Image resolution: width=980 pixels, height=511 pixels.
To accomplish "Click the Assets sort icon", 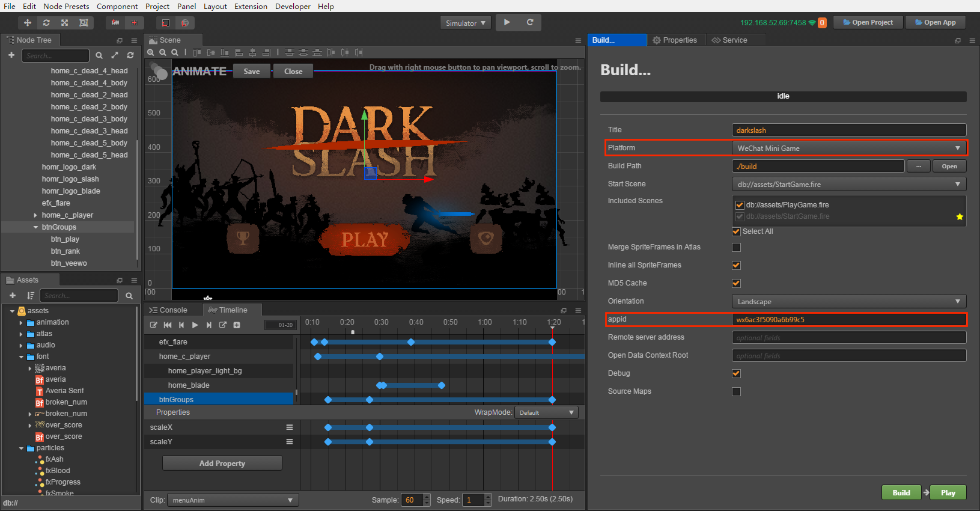I will [x=30, y=295].
